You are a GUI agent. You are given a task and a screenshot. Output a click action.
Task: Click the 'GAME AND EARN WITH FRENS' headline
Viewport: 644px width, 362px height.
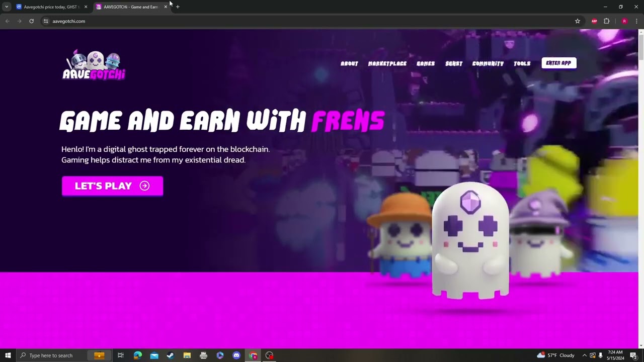pyautogui.click(x=222, y=121)
